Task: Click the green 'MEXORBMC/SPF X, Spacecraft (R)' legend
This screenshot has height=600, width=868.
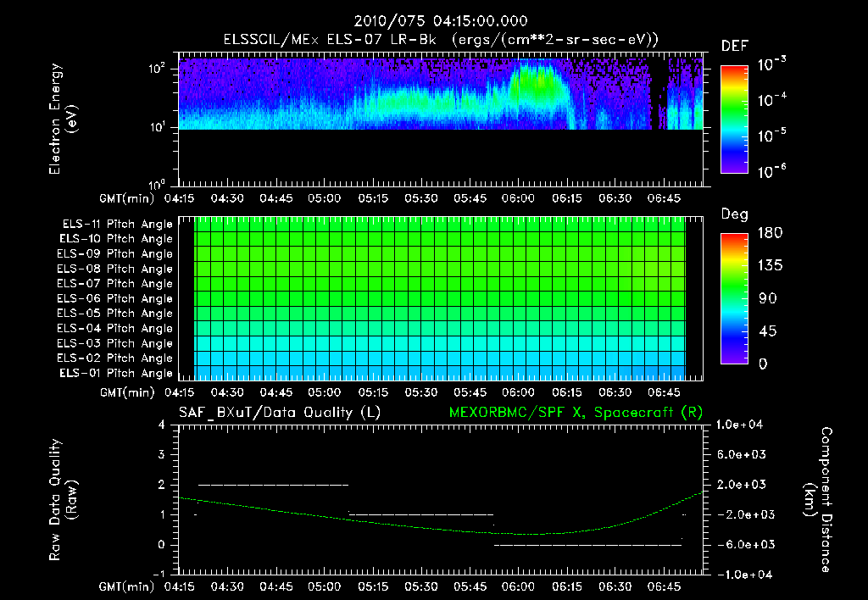Action: pos(576,413)
